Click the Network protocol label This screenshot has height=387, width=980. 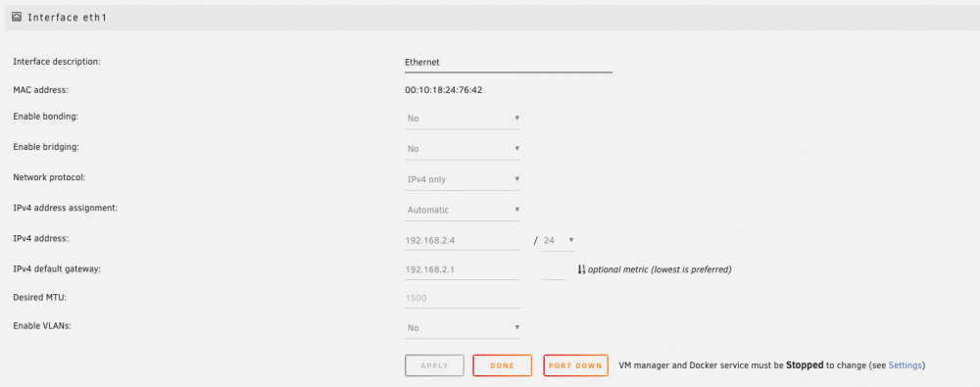point(49,177)
